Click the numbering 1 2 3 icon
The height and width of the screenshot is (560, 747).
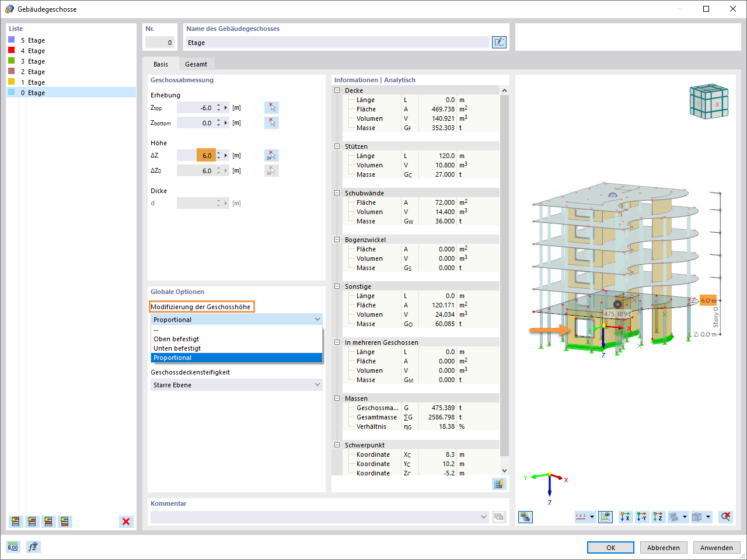[581, 517]
